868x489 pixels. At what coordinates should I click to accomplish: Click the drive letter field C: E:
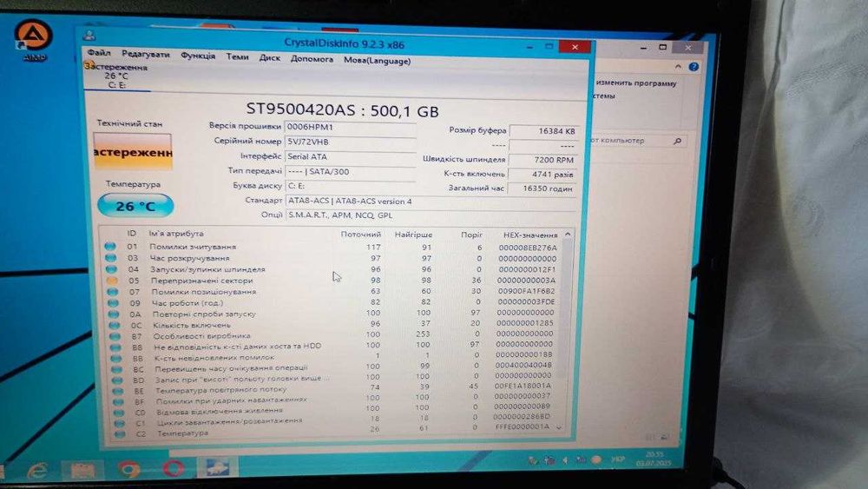tap(350, 186)
